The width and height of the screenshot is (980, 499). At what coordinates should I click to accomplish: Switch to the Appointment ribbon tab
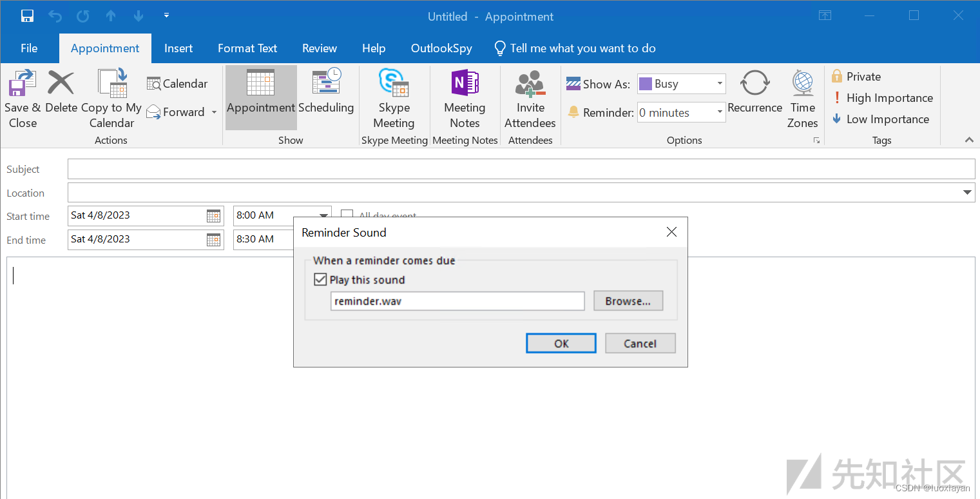coord(105,48)
